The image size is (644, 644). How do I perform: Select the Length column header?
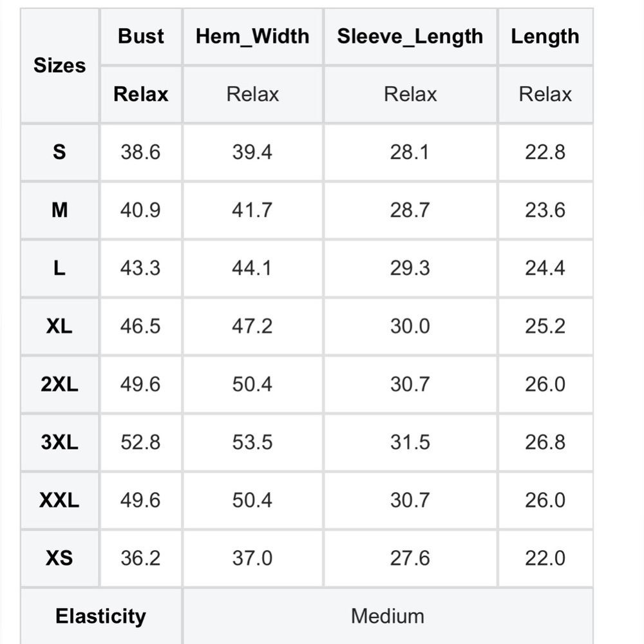pyautogui.click(x=545, y=36)
